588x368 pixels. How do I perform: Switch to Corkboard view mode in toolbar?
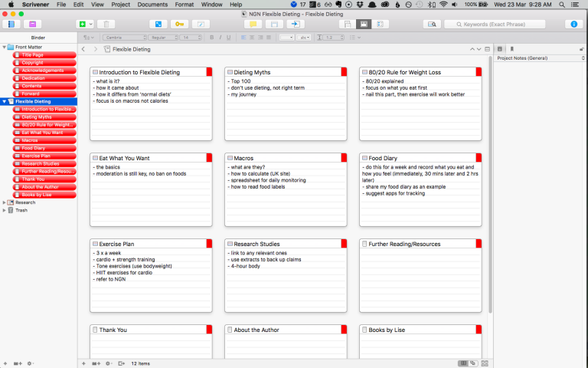point(364,25)
